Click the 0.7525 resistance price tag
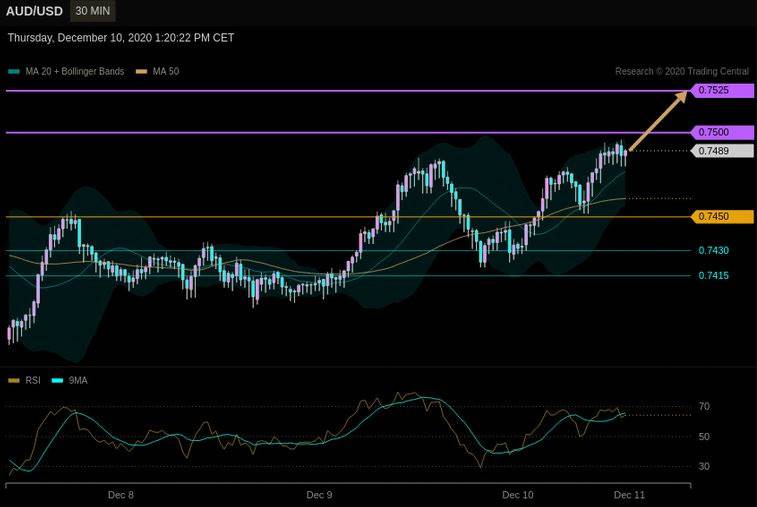 pos(722,90)
